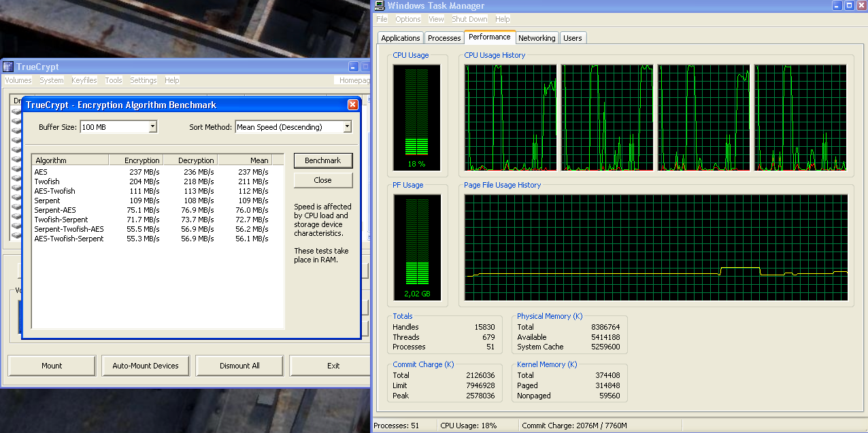Click the Threads count 679
The image size is (868, 433).
[488, 337]
